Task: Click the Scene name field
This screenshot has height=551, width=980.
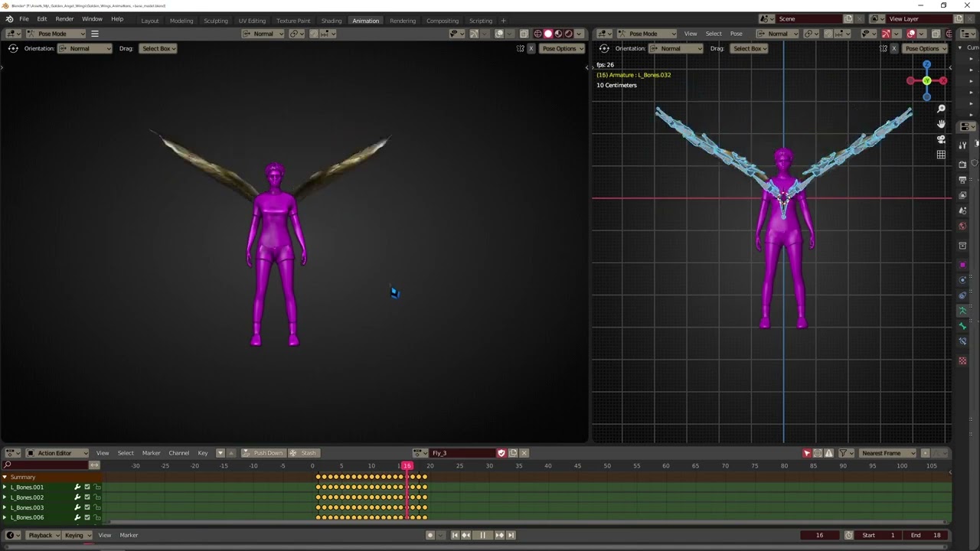Action: (x=808, y=18)
